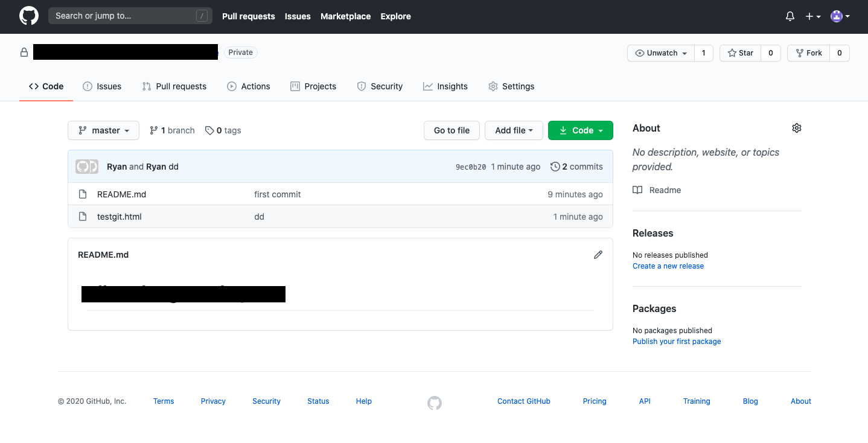
Task: Click the repository lock icon
Action: click(x=24, y=53)
